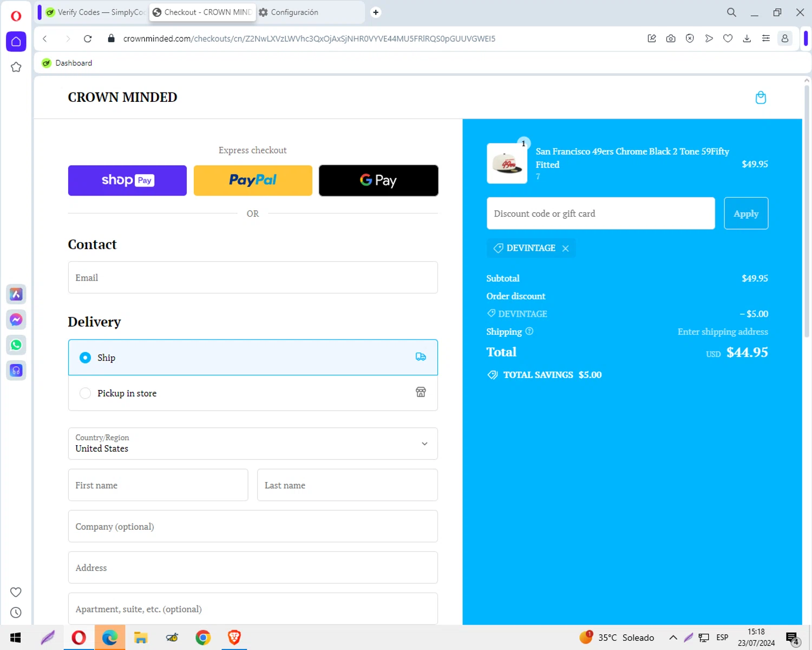Image resolution: width=812 pixels, height=650 pixels.
Task: Open the notifications action center
Action: coord(793,639)
